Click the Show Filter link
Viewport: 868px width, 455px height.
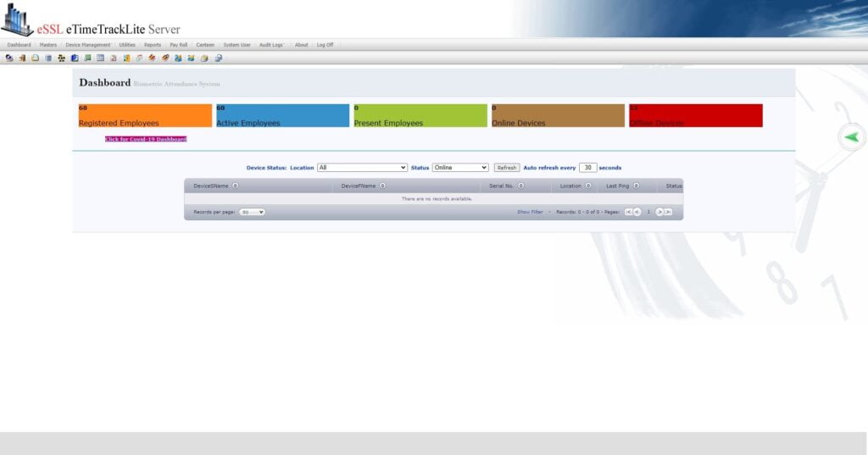pyautogui.click(x=530, y=212)
